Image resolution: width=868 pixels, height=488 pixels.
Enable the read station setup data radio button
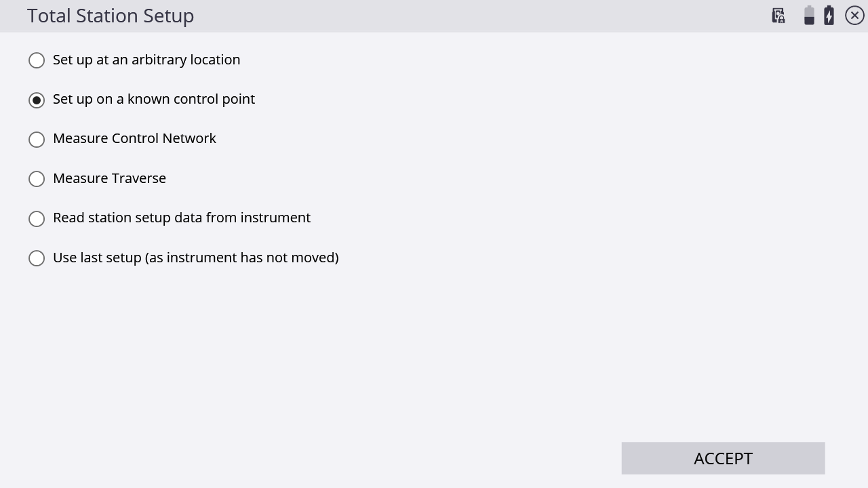point(37,219)
